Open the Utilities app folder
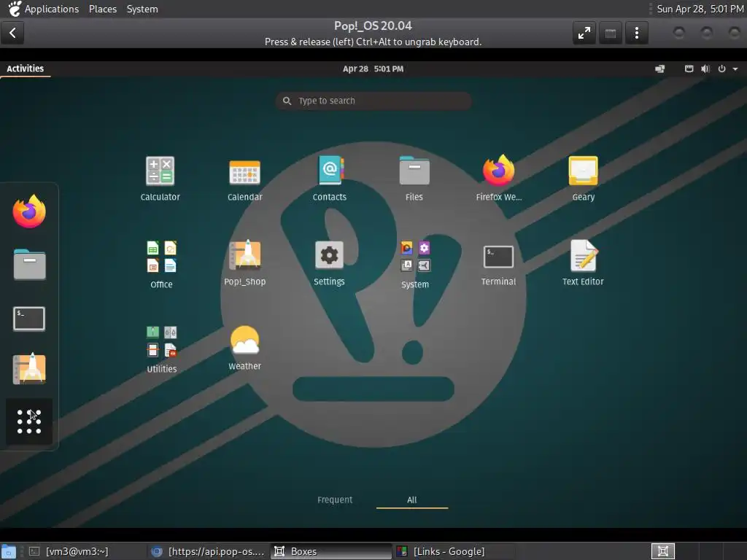Screen dimensions: 747x560 pos(161,349)
